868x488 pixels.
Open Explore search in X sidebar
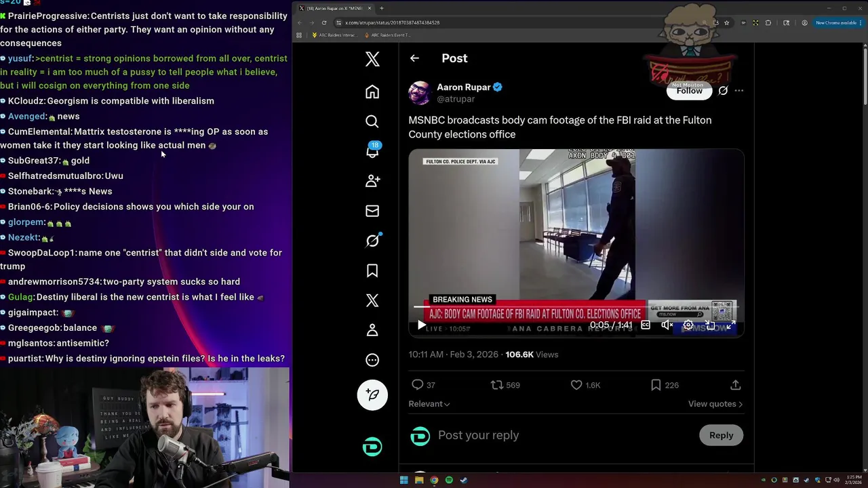372,121
